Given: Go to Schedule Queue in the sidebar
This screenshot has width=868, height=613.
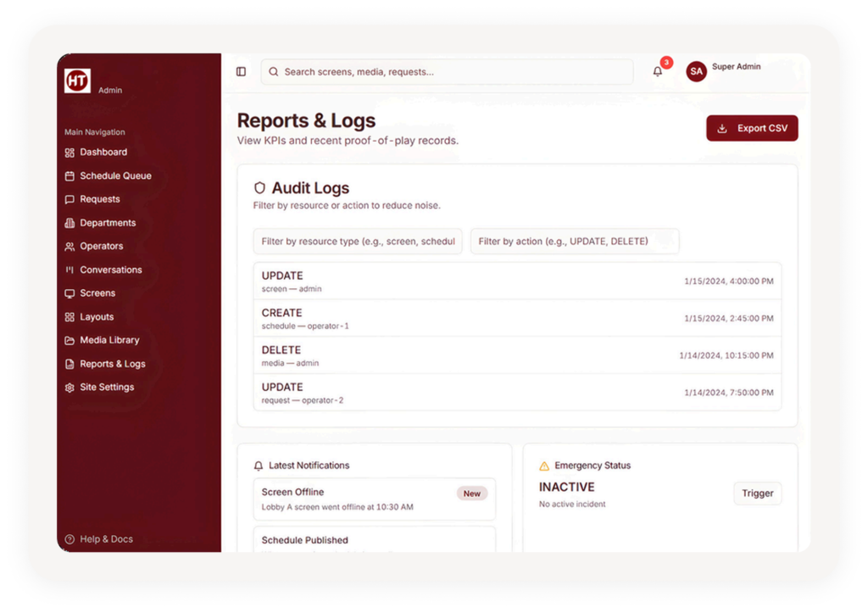Looking at the screenshot, I should (x=115, y=176).
